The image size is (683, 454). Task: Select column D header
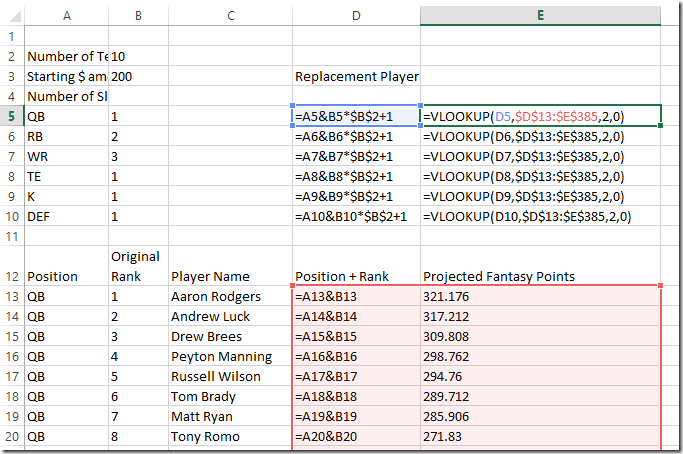click(x=356, y=16)
